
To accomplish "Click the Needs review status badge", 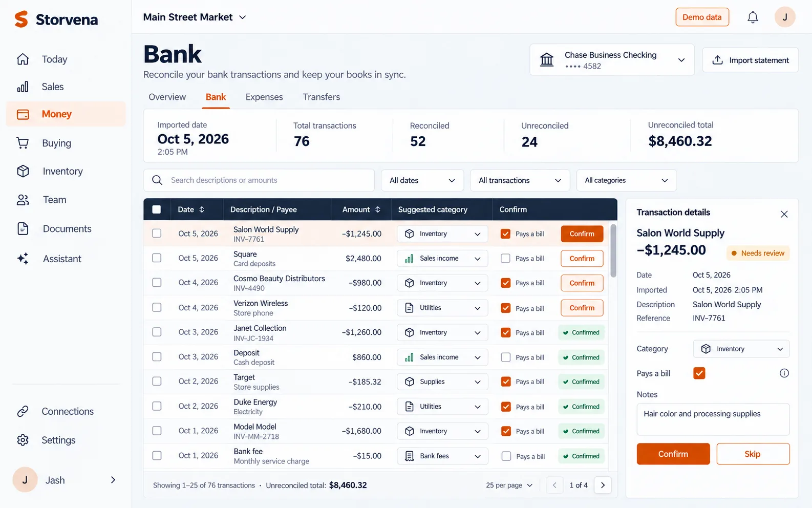I will click(x=758, y=253).
